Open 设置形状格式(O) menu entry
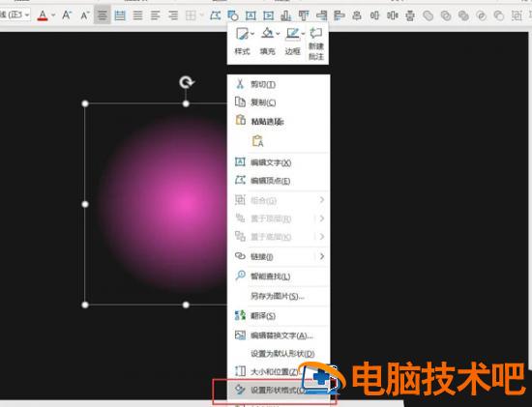 [279, 390]
